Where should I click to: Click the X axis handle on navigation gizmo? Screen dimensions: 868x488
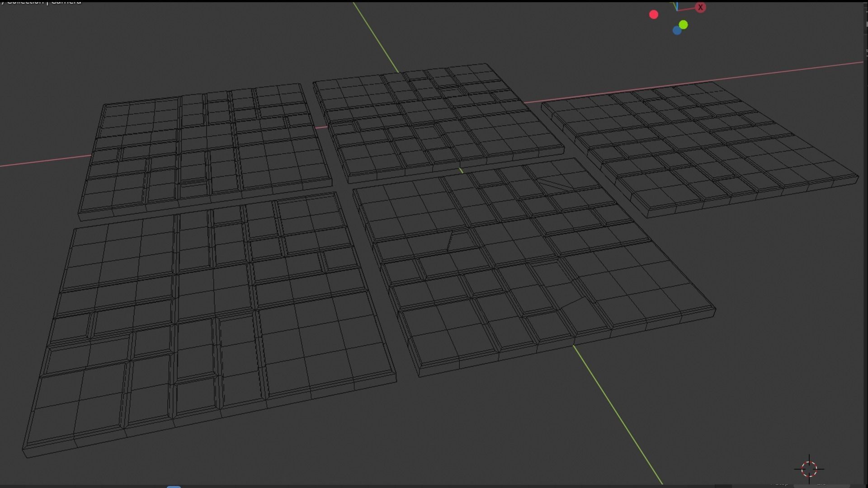[700, 8]
